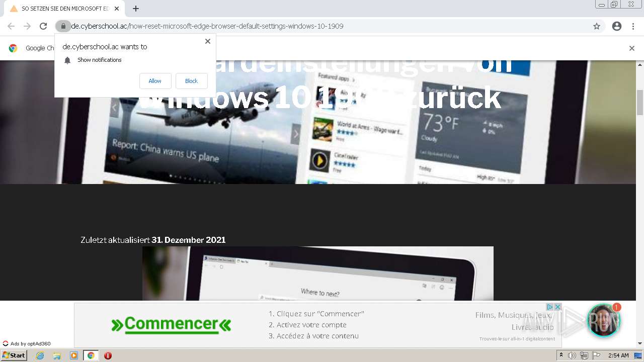Click the browser back arrow
Viewport: 644px width, 362px height.
[x=11, y=26]
